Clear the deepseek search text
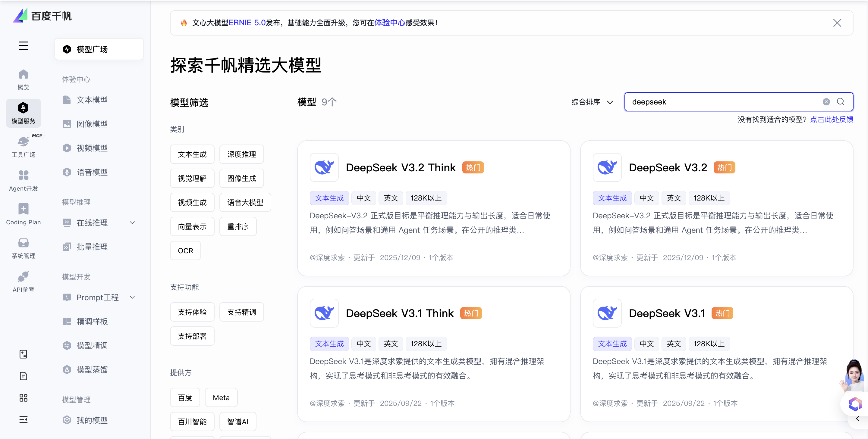The height and width of the screenshot is (439, 868). [x=826, y=102]
